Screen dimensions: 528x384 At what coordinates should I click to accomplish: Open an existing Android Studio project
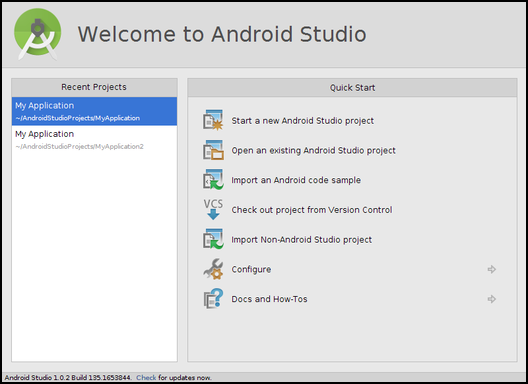313,150
